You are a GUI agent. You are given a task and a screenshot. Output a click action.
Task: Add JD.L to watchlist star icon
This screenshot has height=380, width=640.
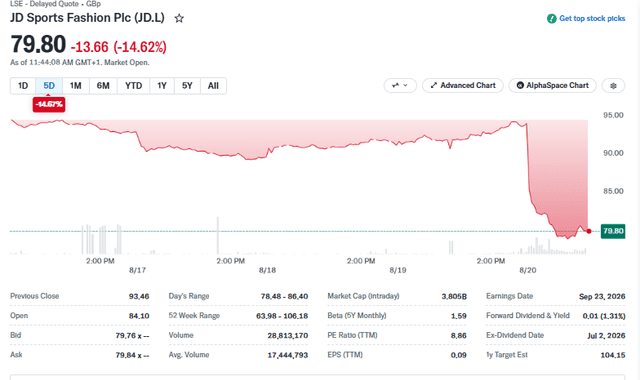click(179, 18)
